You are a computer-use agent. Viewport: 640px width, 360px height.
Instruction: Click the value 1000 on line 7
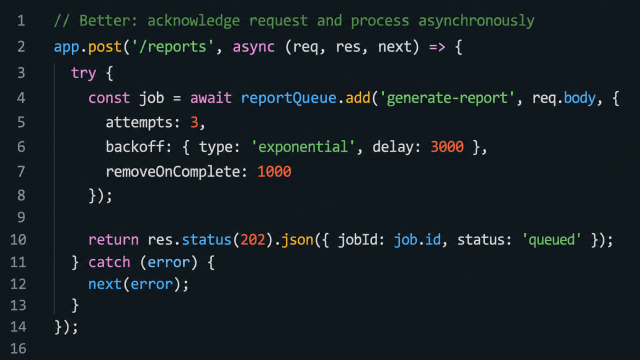click(x=274, y=172)
